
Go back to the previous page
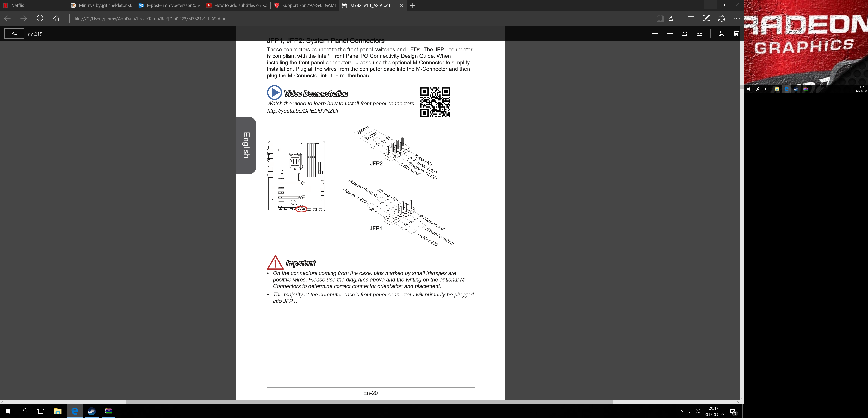pos(7,19)
